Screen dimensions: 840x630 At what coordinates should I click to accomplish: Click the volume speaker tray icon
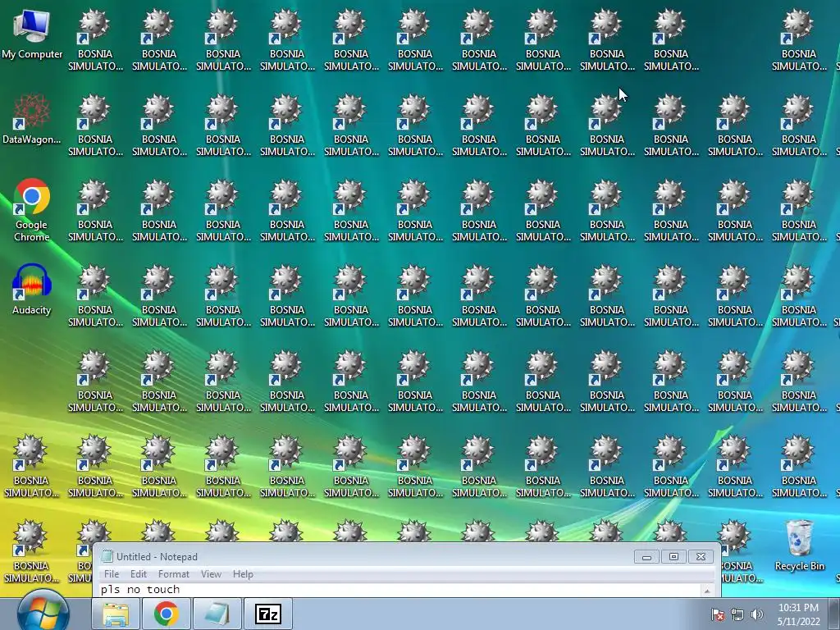point(757,614)
